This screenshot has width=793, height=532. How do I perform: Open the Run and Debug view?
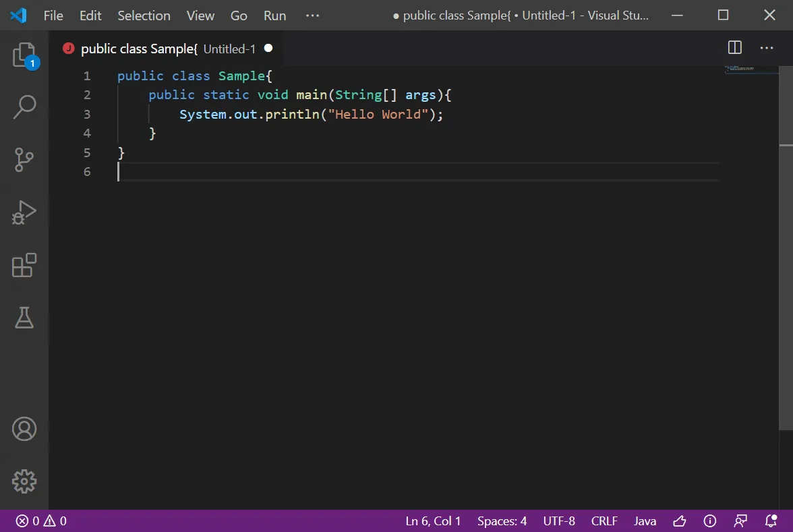tap(24, 212)
